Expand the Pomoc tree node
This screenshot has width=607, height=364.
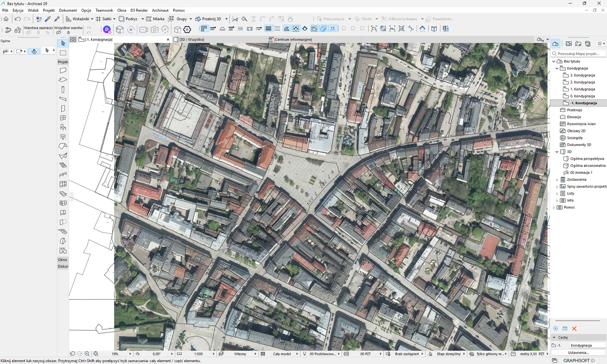coord(554,207)
